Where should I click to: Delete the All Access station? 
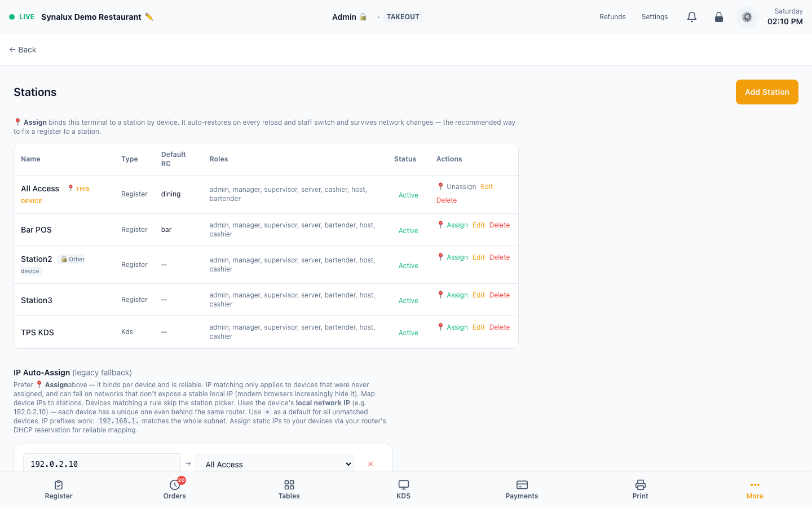447,200
